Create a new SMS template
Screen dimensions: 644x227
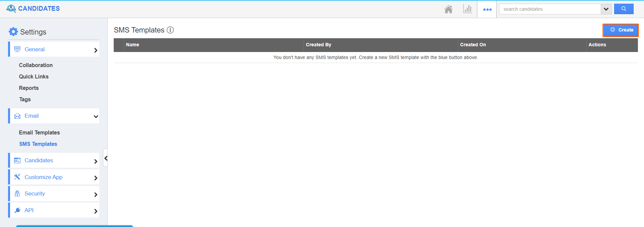click(x=621, y=30)
